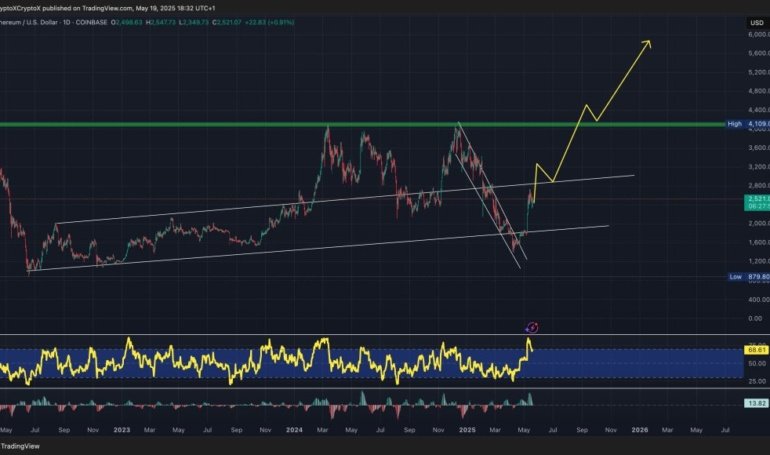
Task: Click the purple lightning event icon above RSI
Action: [x=532, y=327]
